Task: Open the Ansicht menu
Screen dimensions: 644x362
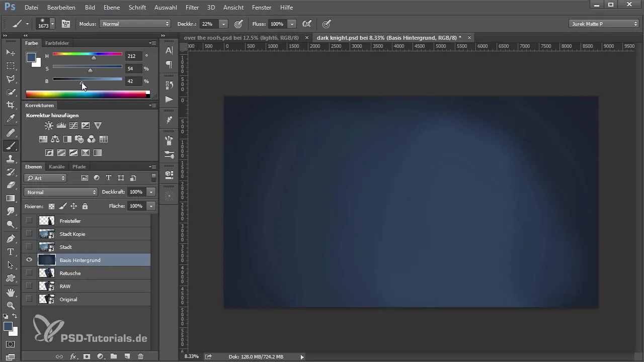Action: pyautogui.click(x=233, y=8)
